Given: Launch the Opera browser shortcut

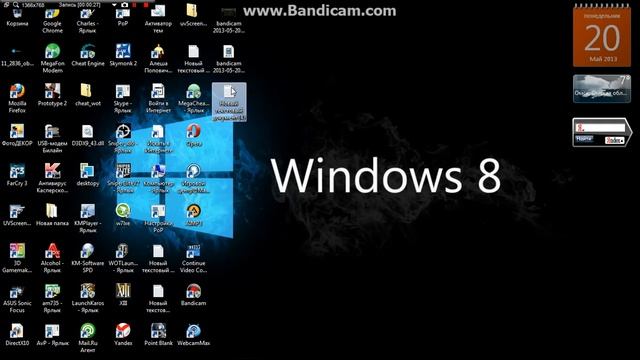Looking at the screenshot, I should pyautogui.click(x=193, y=136).
